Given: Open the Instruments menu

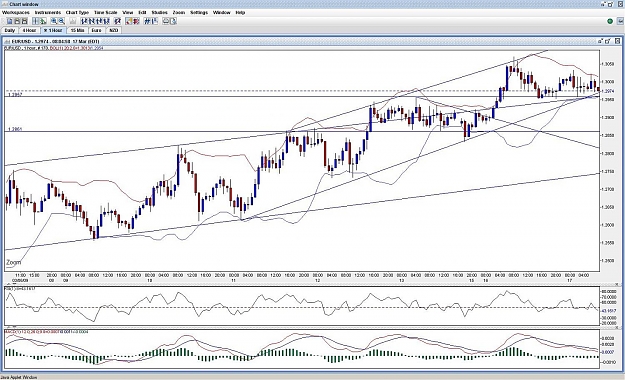Looking at the screenshot, I should pyautogui.click(x=48, y=12).
